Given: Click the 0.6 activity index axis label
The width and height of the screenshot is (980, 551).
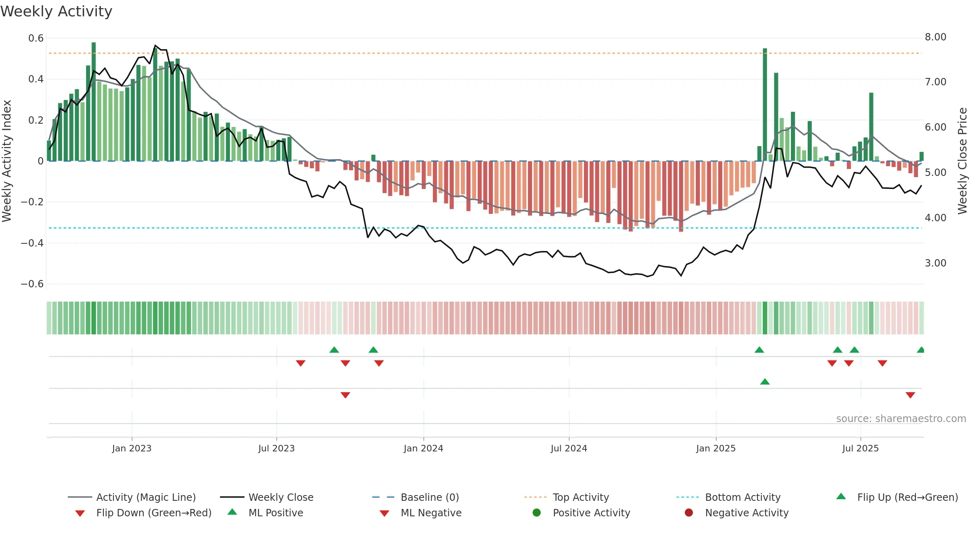Looking at the screenshot, I should [x=36, y=38].
